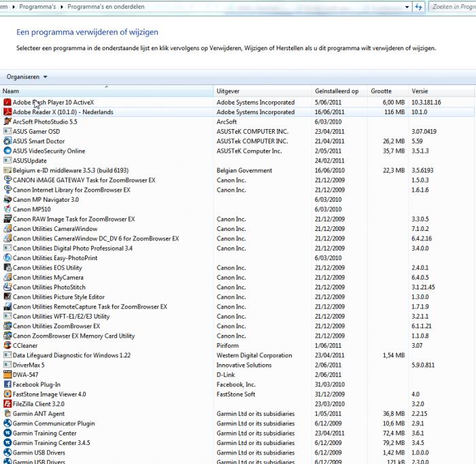Expand the arrow after Programma's breadcrumb
The width and height of the screenshot is (476, 464).
(62, 7)
